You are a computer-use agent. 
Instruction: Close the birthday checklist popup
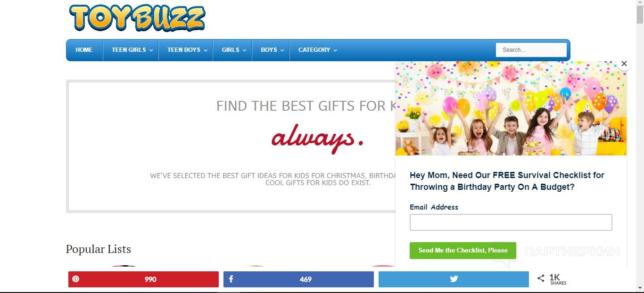click(624, 64)
